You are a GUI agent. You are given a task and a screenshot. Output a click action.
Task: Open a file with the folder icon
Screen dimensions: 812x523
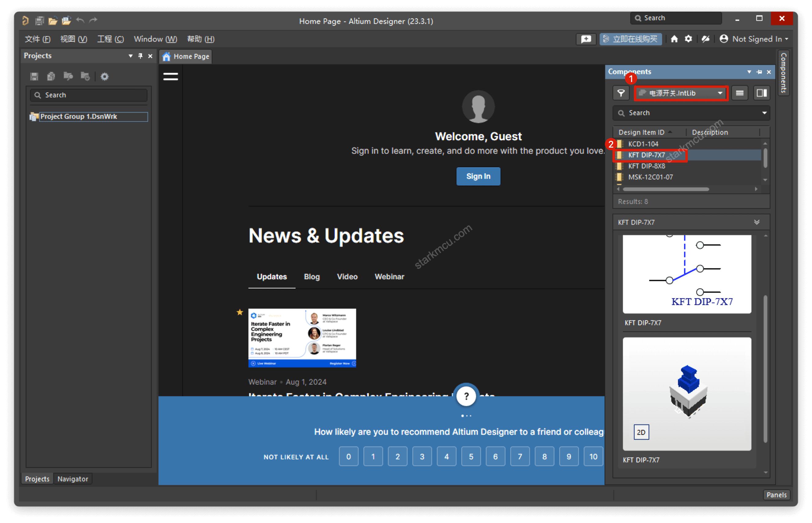(53, 21)
